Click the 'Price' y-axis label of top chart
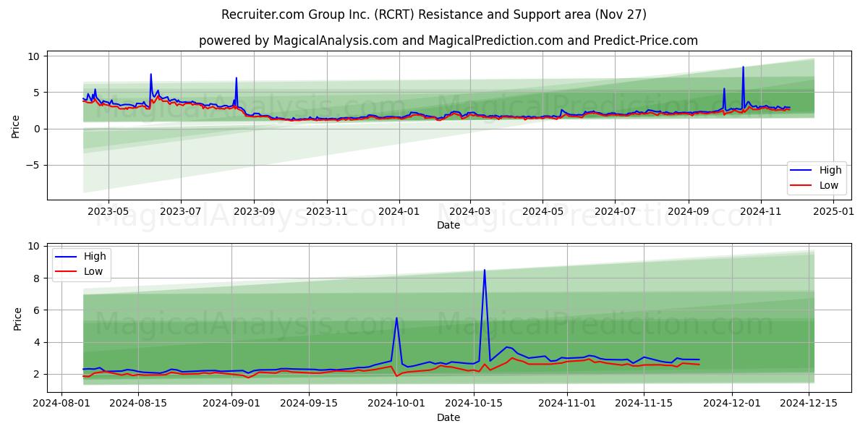This screenshot has width=868, height=434. pyautogui.click(x=16, y=127)
